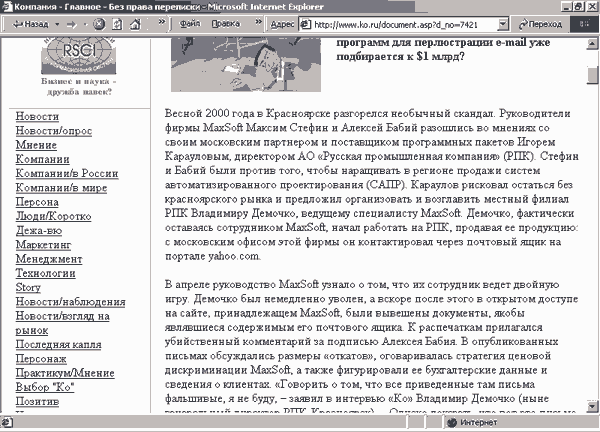The width and height of the screenshot is (600, 432).
Task: Open the Персона link
Action: [x=37, y=202]
